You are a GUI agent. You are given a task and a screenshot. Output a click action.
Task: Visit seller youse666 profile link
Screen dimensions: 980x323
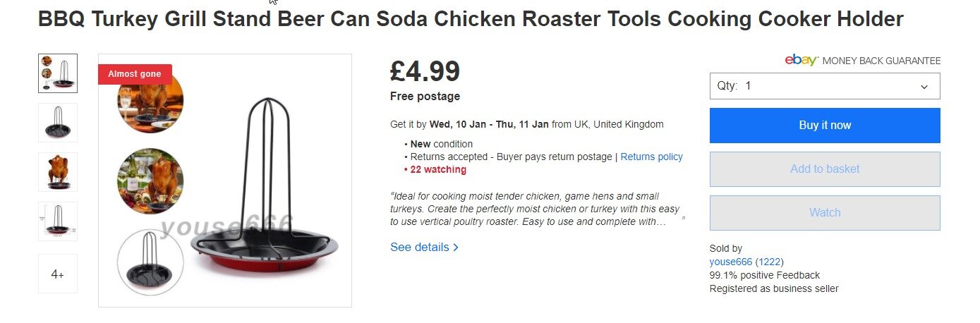[731, 262]
